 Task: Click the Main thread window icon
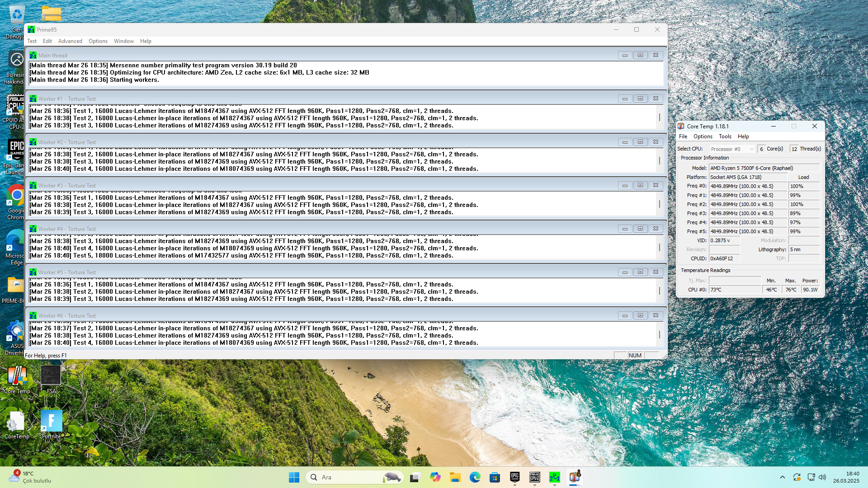[33, 55]
